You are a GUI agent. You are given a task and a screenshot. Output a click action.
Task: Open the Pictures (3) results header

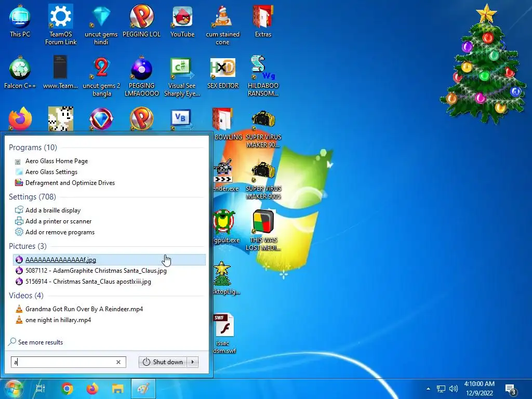coord(28,246)
